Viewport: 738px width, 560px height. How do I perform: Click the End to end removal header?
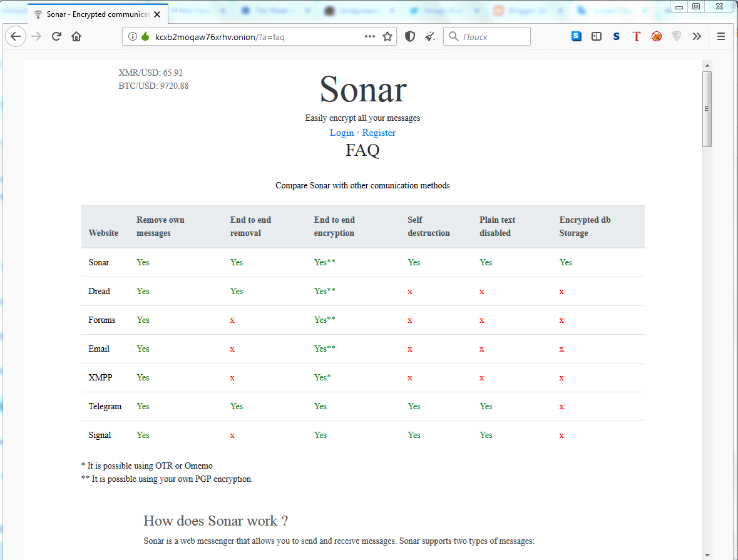(250, 227)
